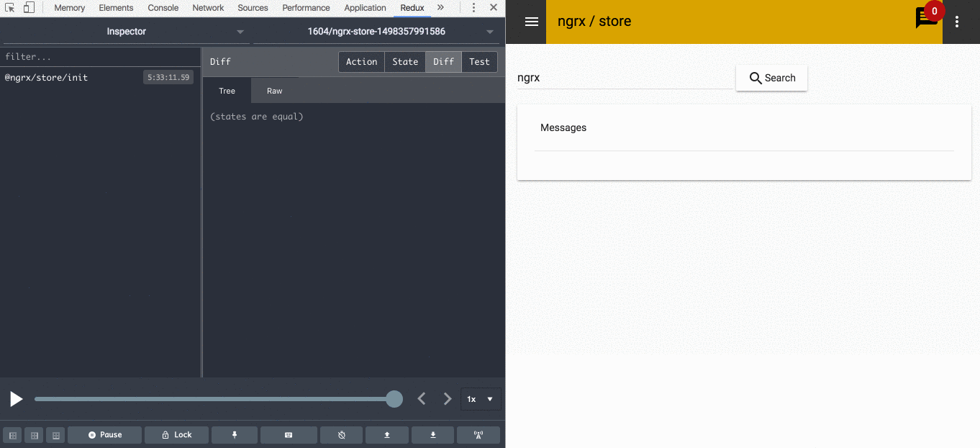This screenshot has height=448, width=980.
Task: Toggle the slider timer icon button
Action: pos(342,435)
